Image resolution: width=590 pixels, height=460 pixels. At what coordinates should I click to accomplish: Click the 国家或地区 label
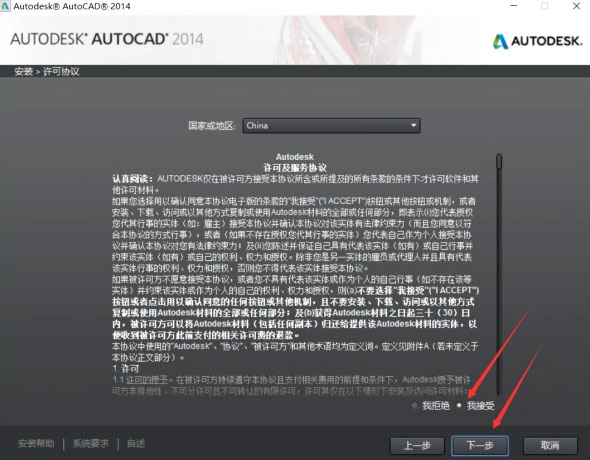pyautogui.click(x=211, y=126)
